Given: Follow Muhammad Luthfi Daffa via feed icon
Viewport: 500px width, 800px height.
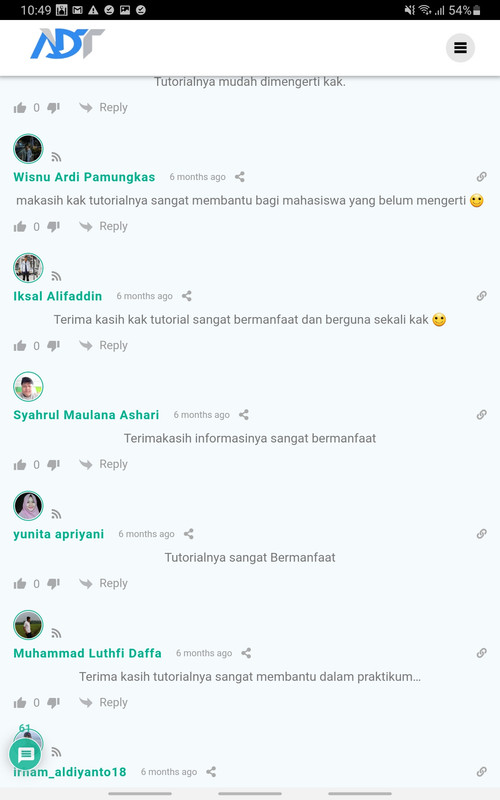Looking at the screenshot, I should coord(56,633).
